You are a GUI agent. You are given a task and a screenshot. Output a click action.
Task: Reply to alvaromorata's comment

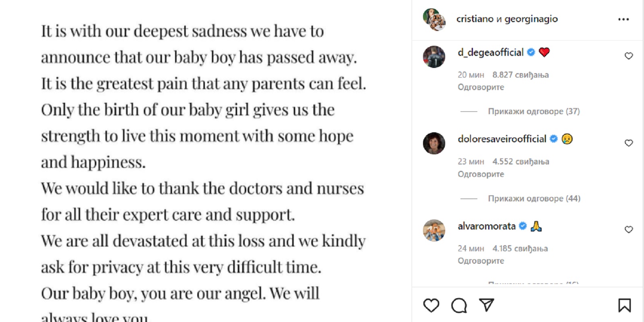[x=481, y=261]
